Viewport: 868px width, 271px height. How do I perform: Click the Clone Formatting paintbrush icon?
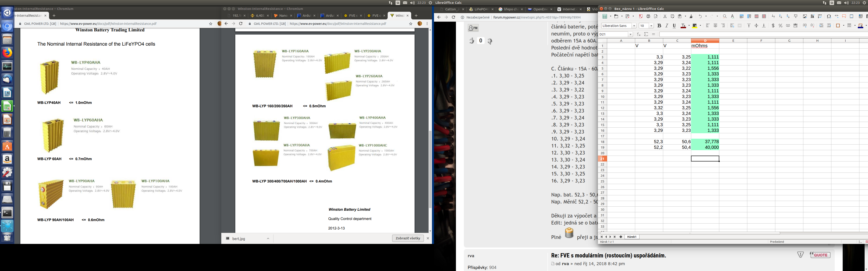pos(691,16)
